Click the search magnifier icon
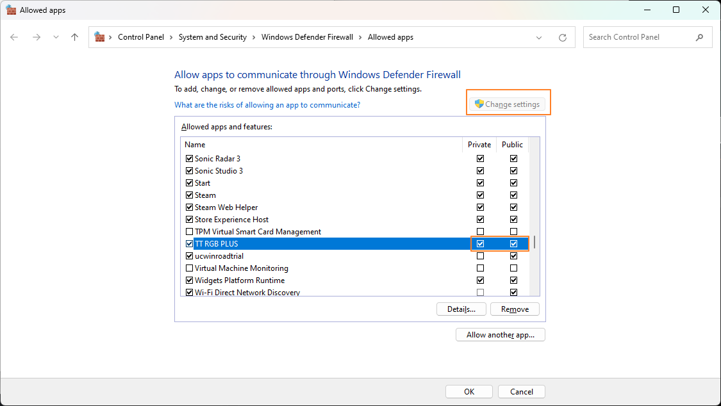 (699, 38)
